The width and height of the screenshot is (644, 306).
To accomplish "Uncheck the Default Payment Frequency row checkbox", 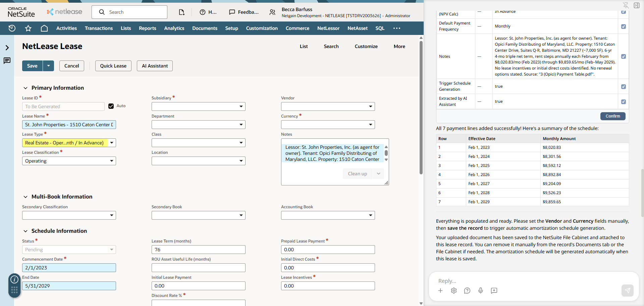I will pyautogui.click(x=624, y=26).
